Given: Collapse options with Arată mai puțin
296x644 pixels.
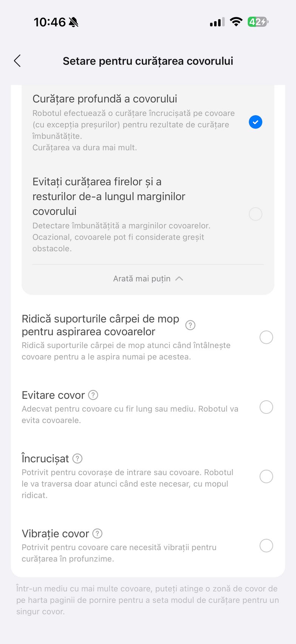Looking at the screenshot, I should coord(142,279).
